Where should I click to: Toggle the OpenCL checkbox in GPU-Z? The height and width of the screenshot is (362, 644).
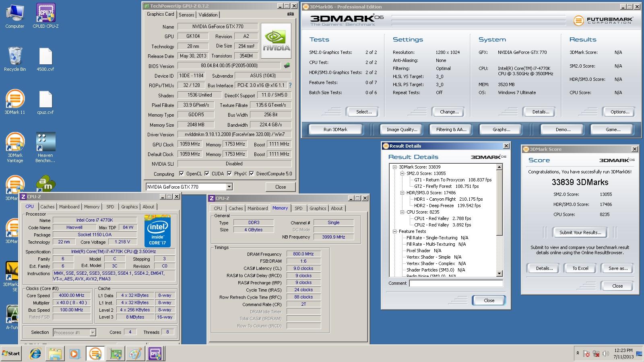pyautogui.click(x=182, y=174)
